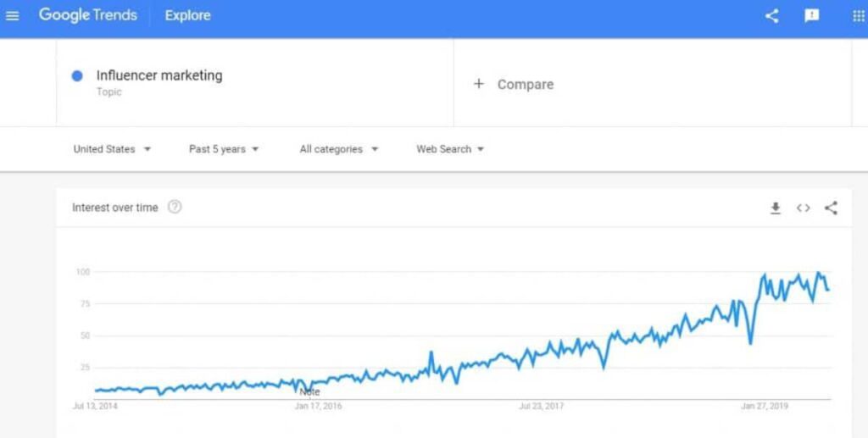The height and width of the screenshot is (438, 868).
Task: Download the Interest over time CSV
Action: pyautogui.click(x=776, y=208)
